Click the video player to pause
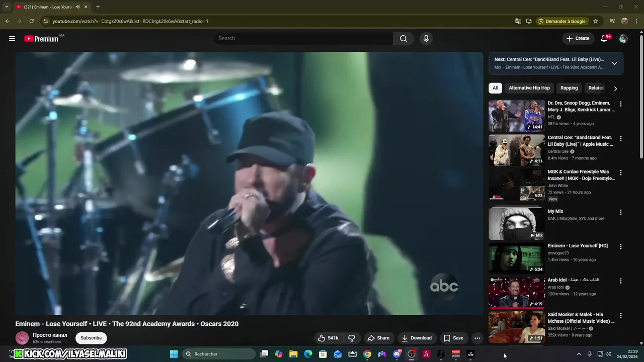 pos(249,184)
